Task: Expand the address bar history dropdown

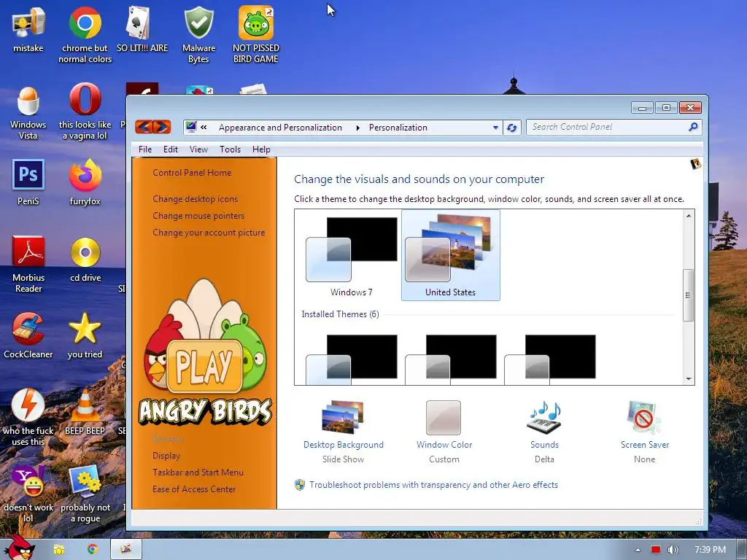Action: 495,128
